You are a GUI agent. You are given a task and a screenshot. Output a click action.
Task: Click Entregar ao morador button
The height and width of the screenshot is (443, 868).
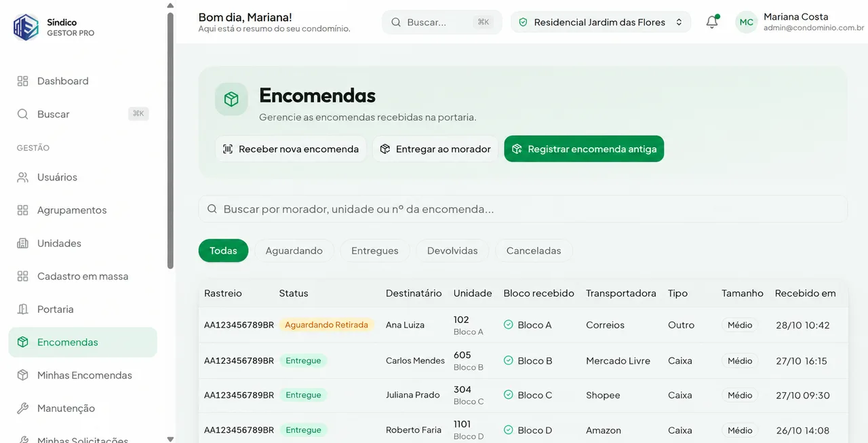pyautogui.click(x=435, y=149)
